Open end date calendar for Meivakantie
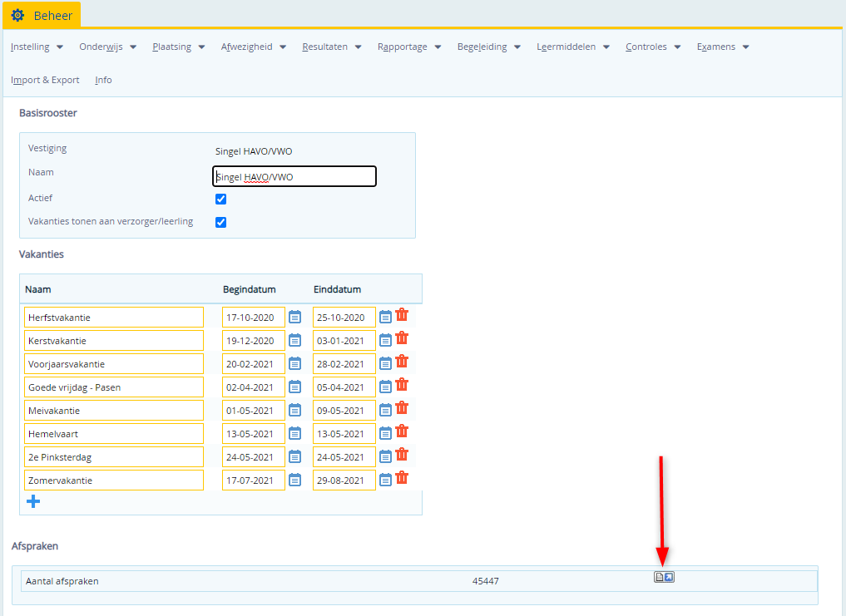The height and width of the screenshot is (616, 846). [385, 410]
